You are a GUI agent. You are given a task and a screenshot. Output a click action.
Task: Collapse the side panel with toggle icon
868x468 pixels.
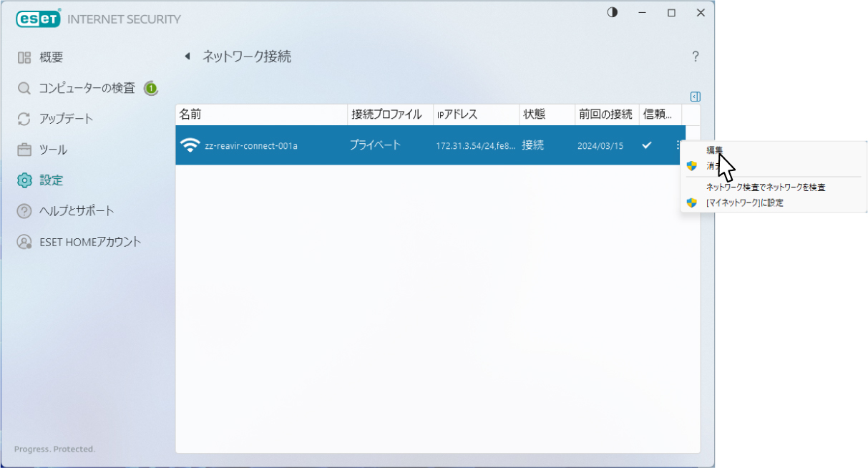(x=695, y=97)
